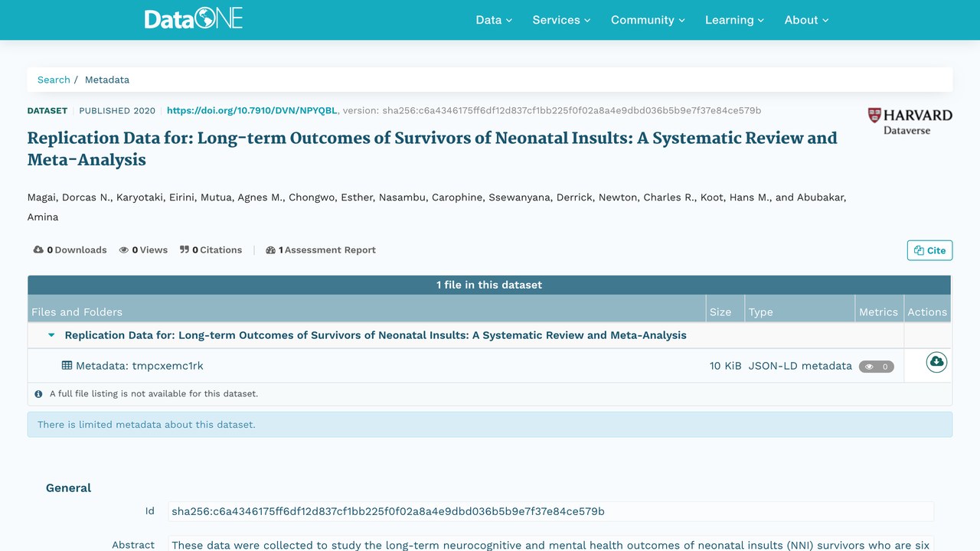Click the Harvard Dataverse logo

point(910,121)
